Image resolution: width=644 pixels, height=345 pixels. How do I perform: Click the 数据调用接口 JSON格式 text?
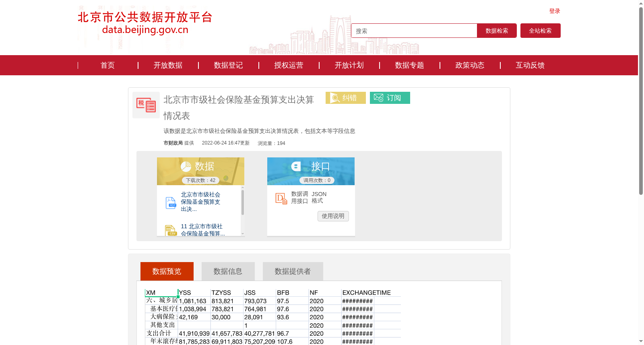pos(309,197)
